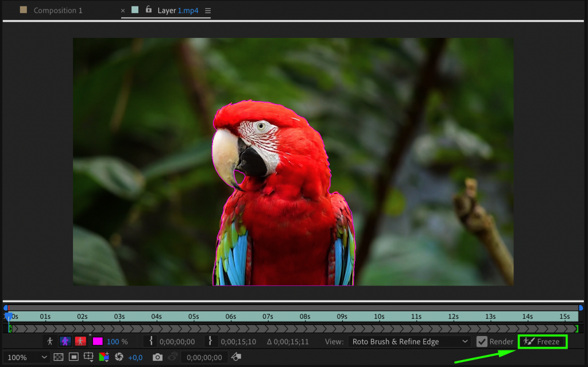Click the Show Snapshot ghost icon
588x367 pixels.
[173, 357]
